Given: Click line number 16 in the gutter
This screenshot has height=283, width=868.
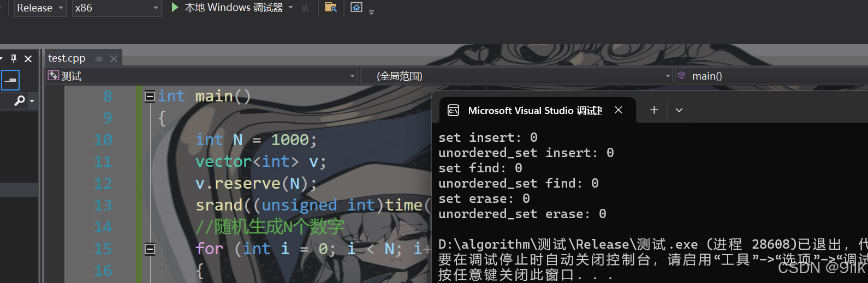Looking at the screenshot, I should 103,270.
